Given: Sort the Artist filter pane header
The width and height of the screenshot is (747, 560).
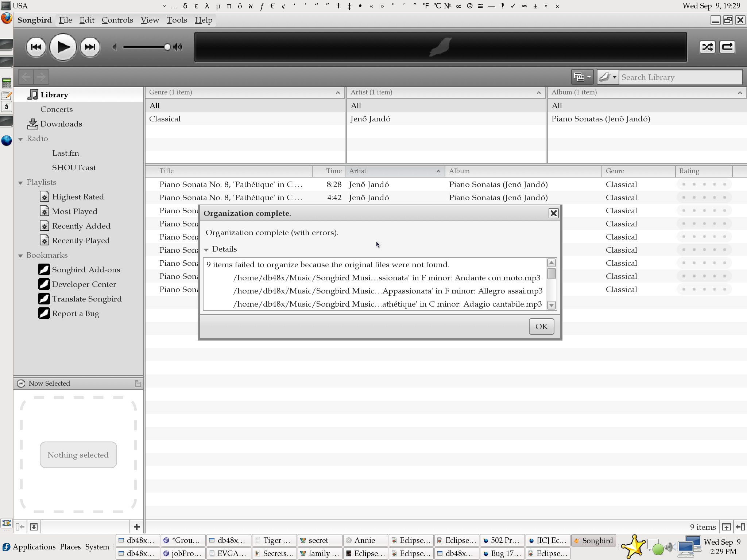Looking at the screenshot, I should point(445,92).
